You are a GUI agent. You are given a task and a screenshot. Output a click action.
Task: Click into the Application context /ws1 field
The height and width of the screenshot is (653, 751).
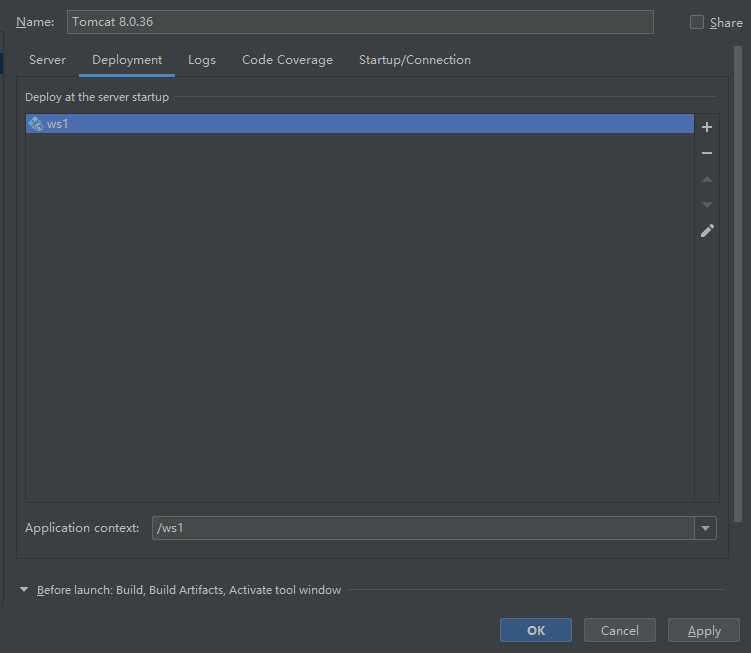(423, 528)
